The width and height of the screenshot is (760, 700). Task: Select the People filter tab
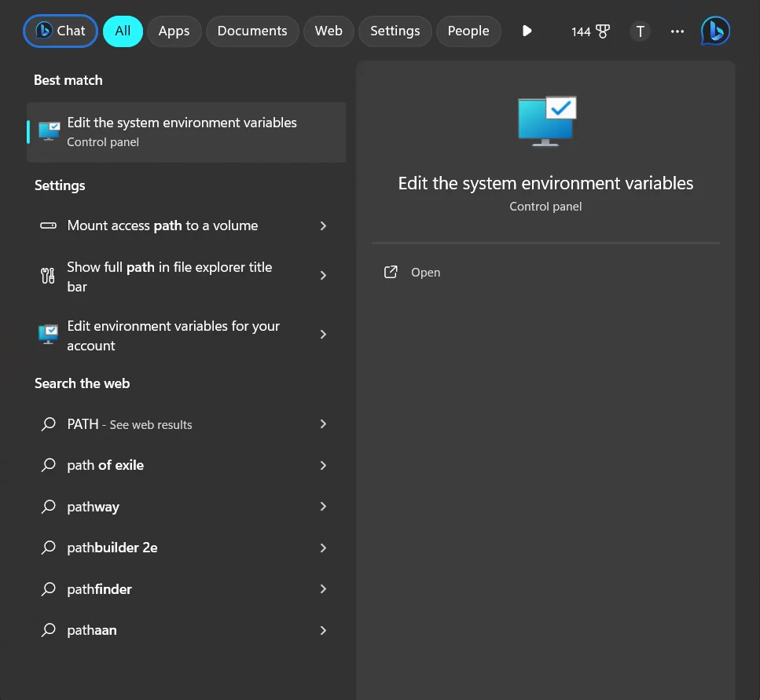[468, 31]
